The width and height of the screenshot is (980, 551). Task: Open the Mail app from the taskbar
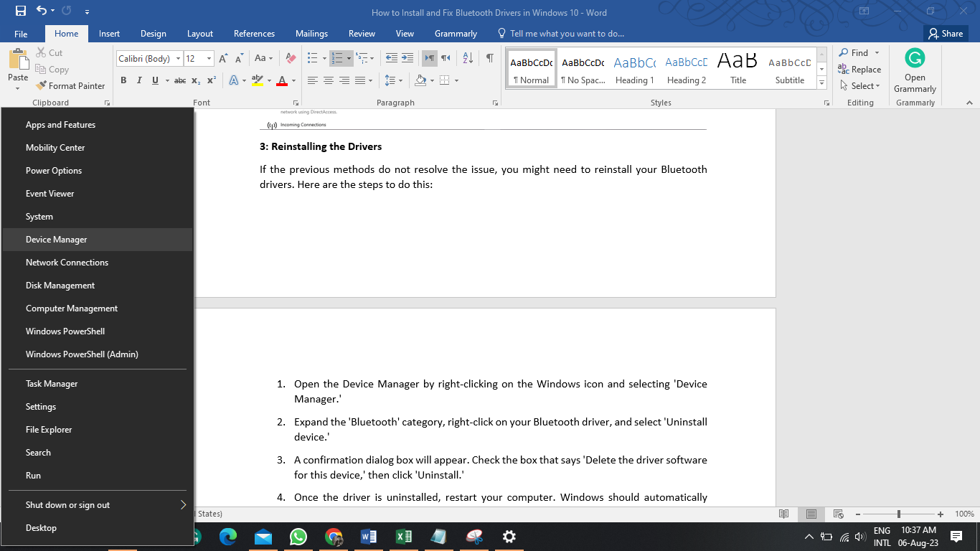(263, 537)
